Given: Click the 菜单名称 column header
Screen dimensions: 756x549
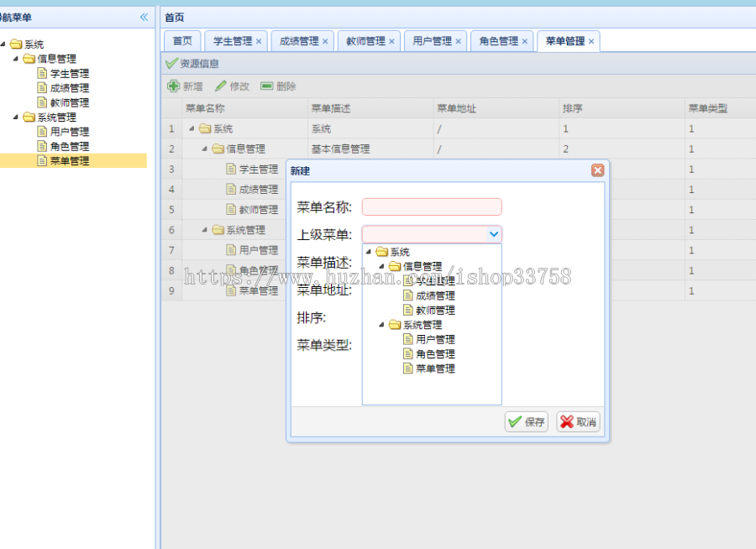Looking at the screenshot, I should click(245, 108).
